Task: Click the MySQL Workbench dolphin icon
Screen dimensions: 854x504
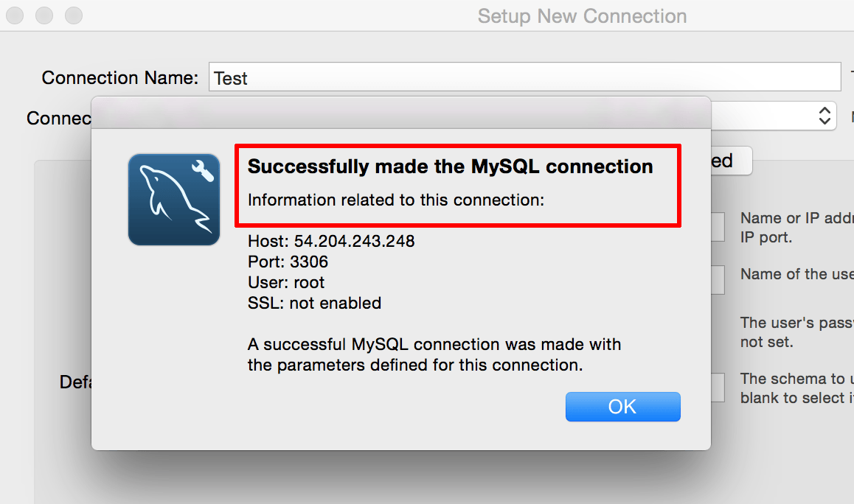Action: coord(174,199)
